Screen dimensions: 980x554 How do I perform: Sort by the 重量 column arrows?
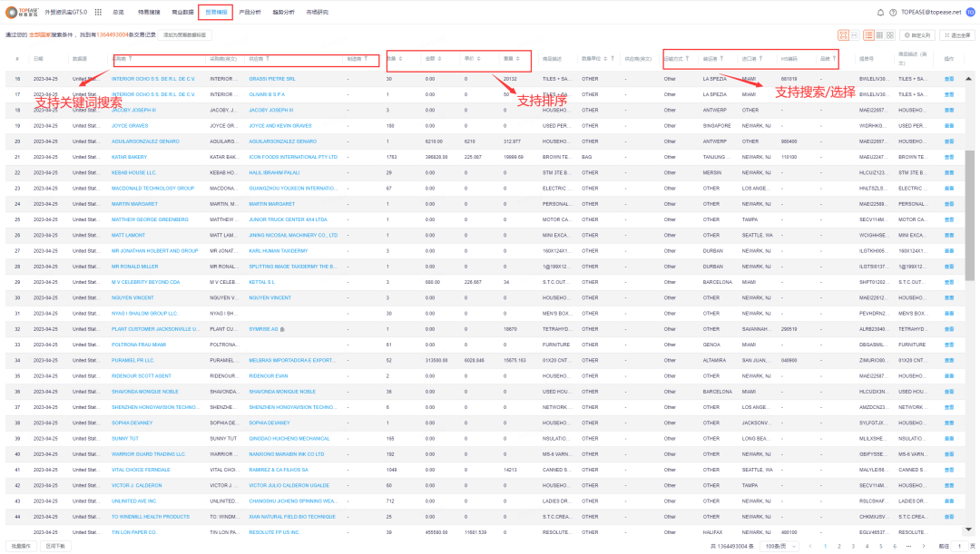coord(517,59)
